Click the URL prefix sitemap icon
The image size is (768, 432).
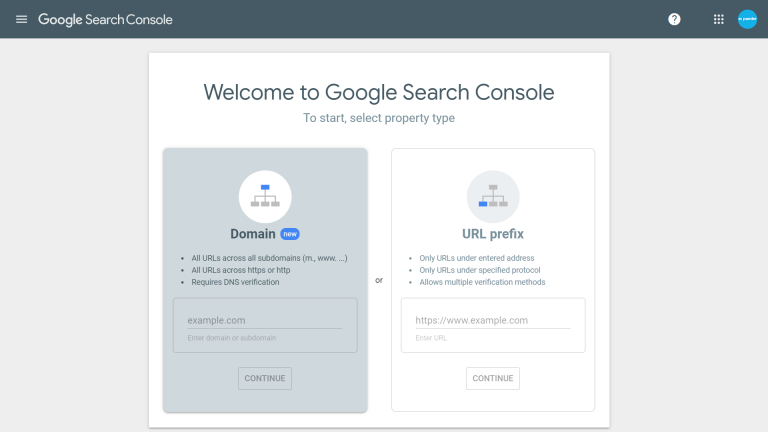pyautogui.click(x=493, y=196)
